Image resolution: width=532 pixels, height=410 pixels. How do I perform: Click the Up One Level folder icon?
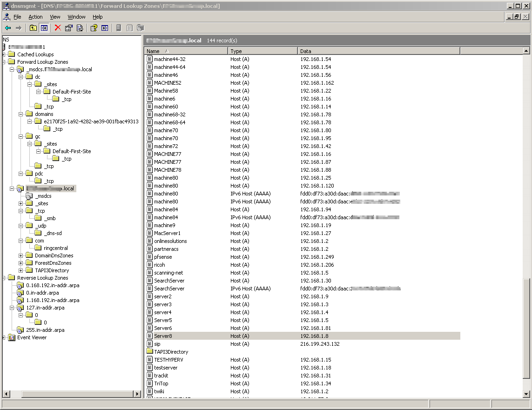33,28
